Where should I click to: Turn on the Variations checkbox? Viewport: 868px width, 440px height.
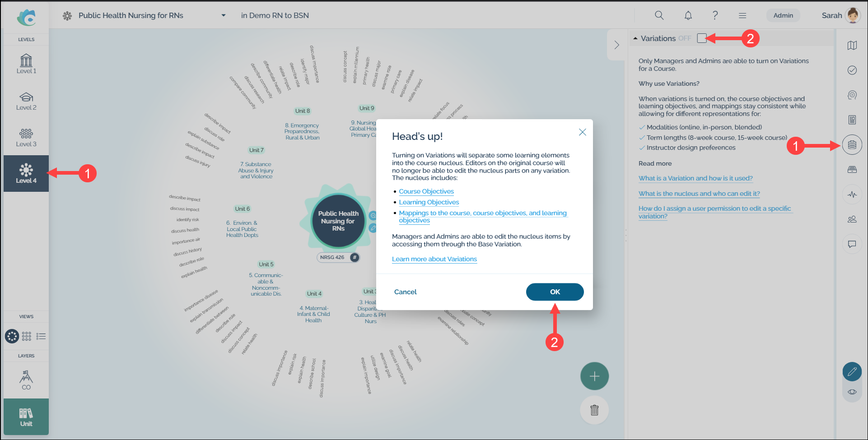pos(701,38)
